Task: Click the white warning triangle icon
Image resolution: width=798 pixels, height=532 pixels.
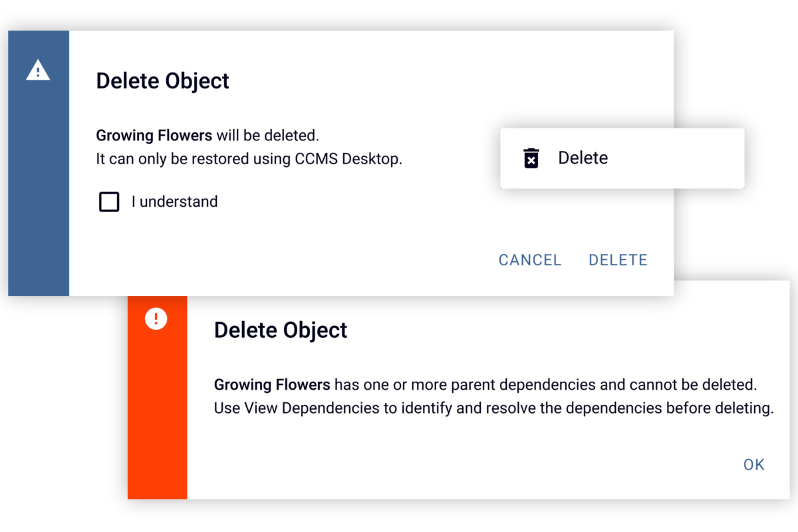Action: point(38,70)
